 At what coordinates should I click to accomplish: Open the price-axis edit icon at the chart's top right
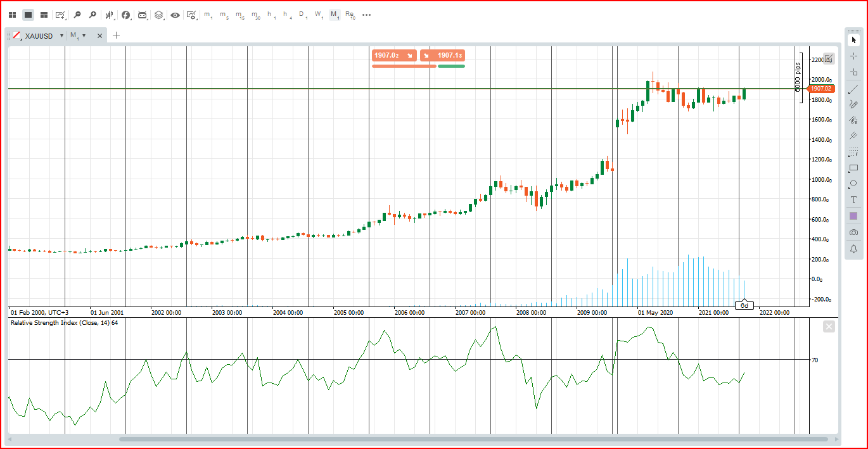pos(829,58)
